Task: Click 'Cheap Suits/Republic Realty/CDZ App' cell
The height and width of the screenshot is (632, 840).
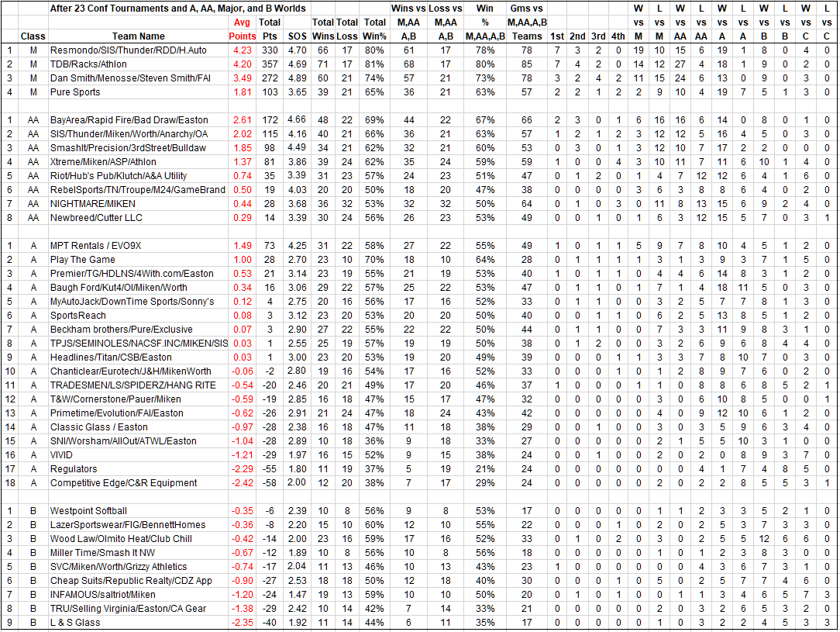Action: (138, 580)
